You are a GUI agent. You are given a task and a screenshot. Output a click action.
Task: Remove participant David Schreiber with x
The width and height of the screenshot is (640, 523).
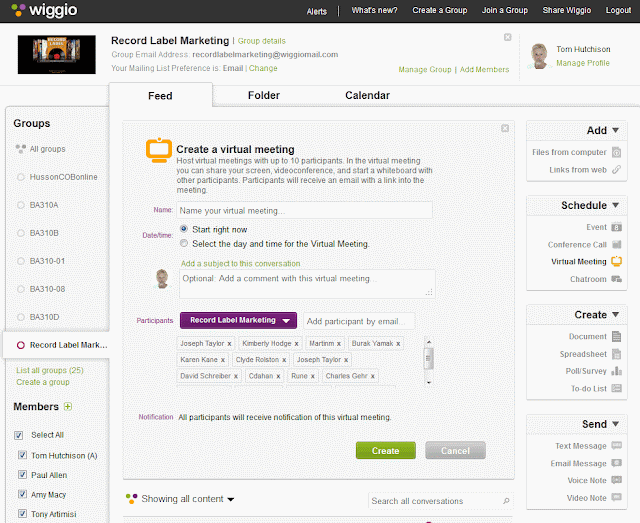236,376
